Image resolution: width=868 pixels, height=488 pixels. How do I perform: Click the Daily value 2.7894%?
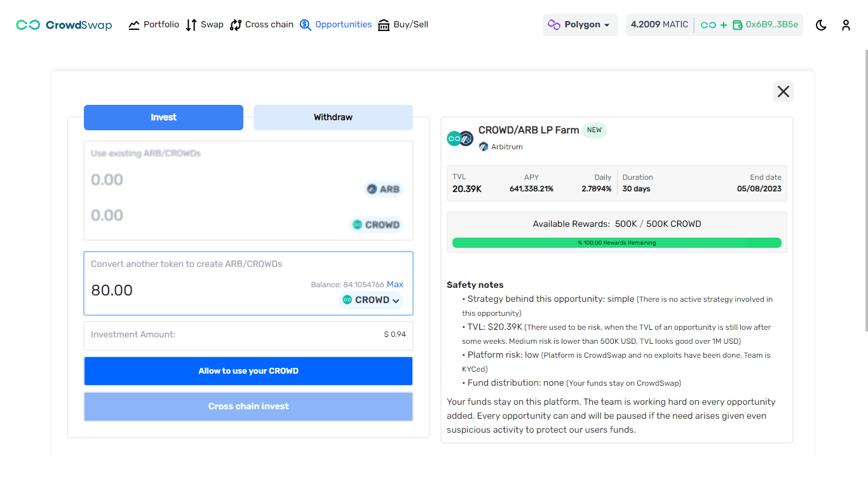pyautogui.click(x=597, y=189)
